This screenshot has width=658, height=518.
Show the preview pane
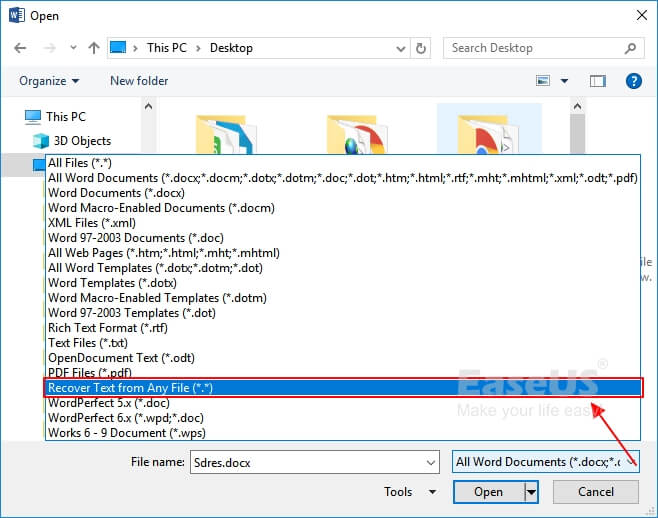(x=598, y=81)
